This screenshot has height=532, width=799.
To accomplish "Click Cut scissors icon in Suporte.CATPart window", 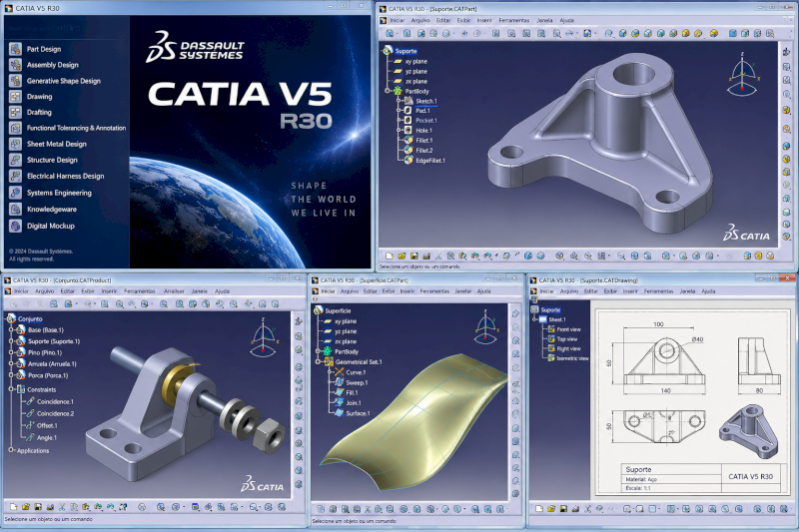I will tap(438, 256).
